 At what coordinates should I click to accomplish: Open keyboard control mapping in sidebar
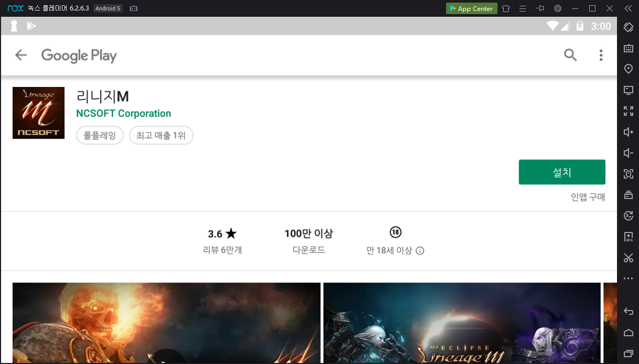click(x=628, y=48)
